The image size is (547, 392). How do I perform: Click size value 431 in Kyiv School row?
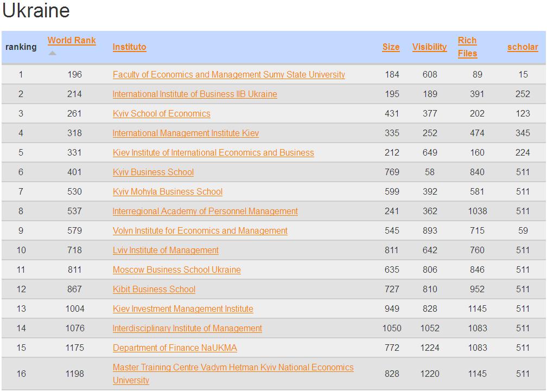pyautogui.click(x=392, y=114)
